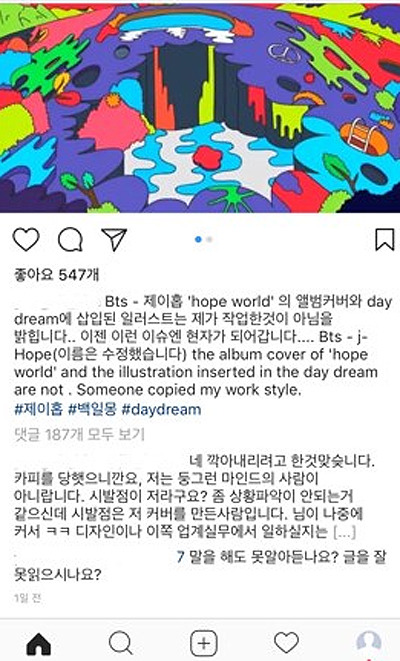Like the post with the heart icon
Image resolution: width=400 pixels, height=661 pixels.
pyautogui.click(x=26, y=239)
